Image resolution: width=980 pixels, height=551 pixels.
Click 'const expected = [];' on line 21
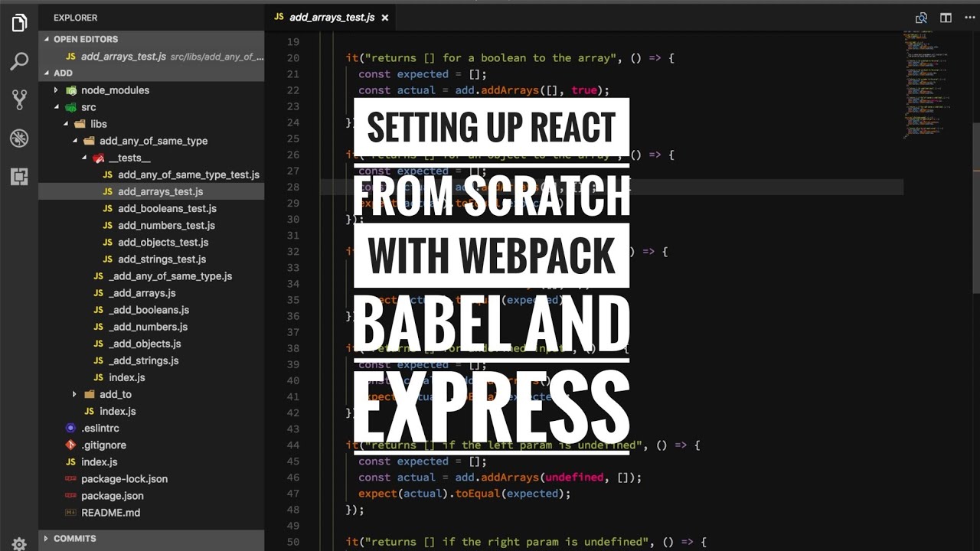point(423,73)
